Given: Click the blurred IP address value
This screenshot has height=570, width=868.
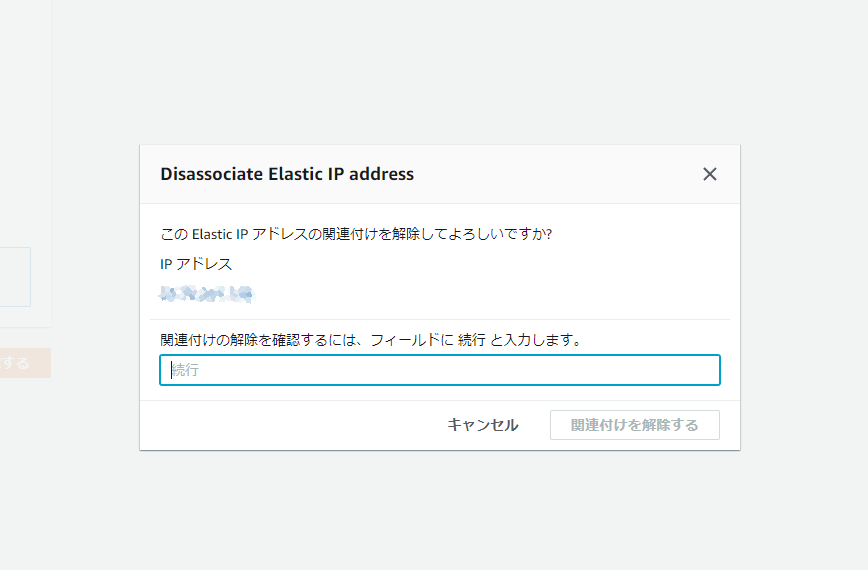Looking at the screenshot, I should pyautogui.click(x=206, y=294).
